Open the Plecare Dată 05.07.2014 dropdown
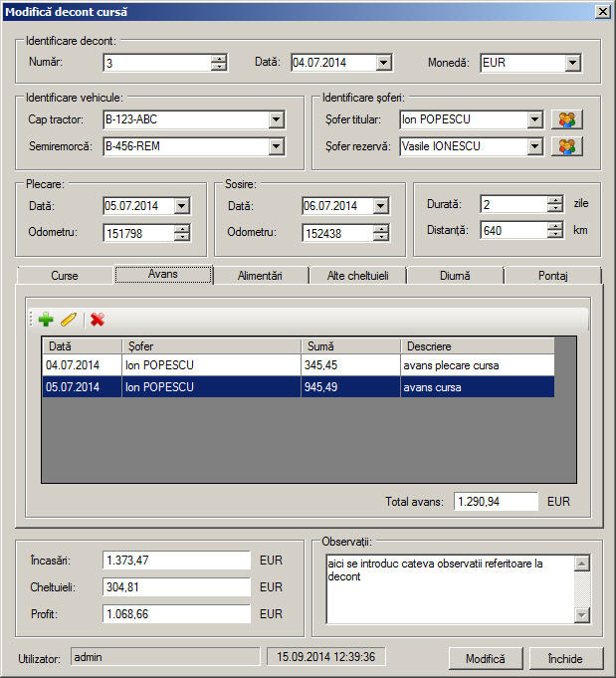The image size is (616, 678). [x=182, y=206]
